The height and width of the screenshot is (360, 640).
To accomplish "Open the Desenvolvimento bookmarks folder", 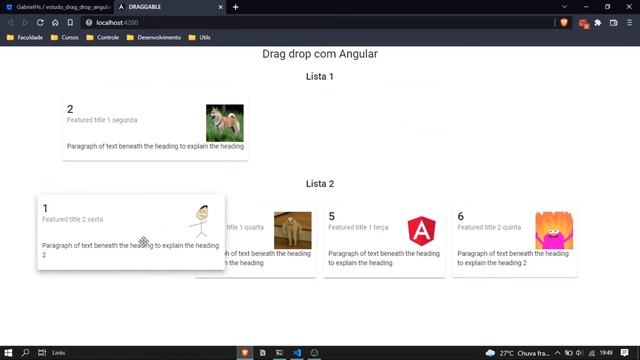I will (153, 38).
